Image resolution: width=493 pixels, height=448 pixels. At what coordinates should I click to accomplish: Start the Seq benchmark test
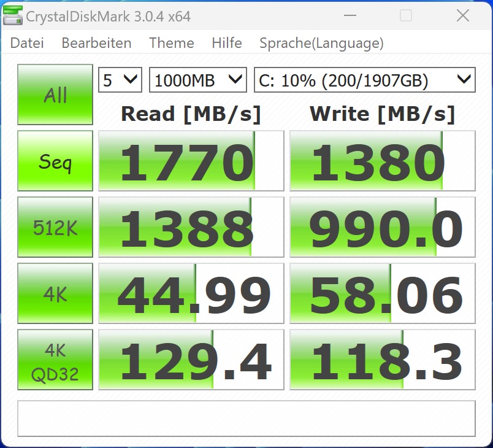coord(55,161)
